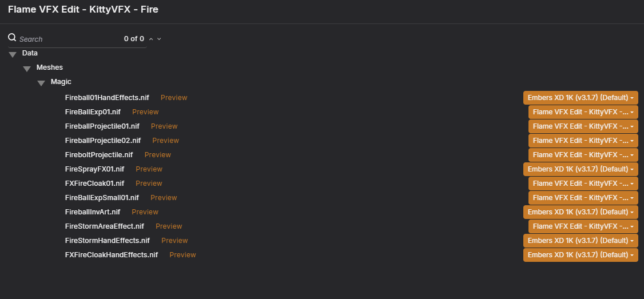Preview FXFireCloak01.nif
The height and width of the screenshot is (299, 644).
click(149, 184)
